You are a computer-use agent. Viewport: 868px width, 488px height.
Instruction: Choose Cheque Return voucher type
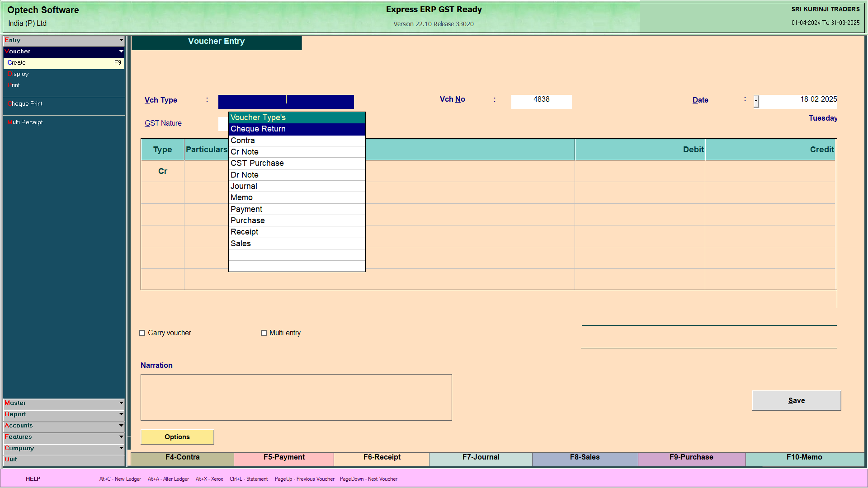(x=258, y=129)
